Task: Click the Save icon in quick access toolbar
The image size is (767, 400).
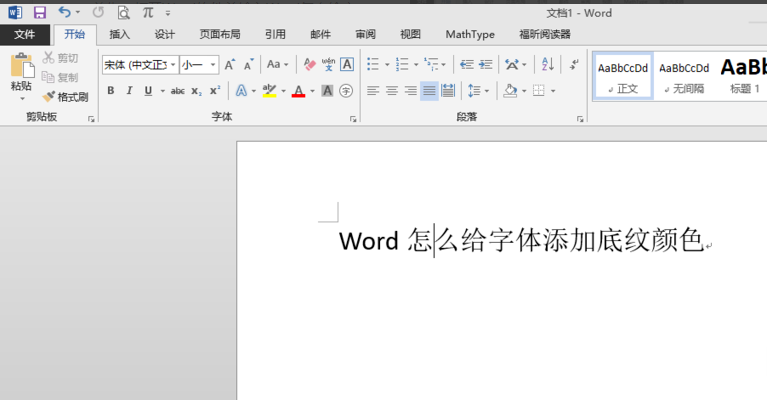Action: pyautogui.click(x=40, y=13)
